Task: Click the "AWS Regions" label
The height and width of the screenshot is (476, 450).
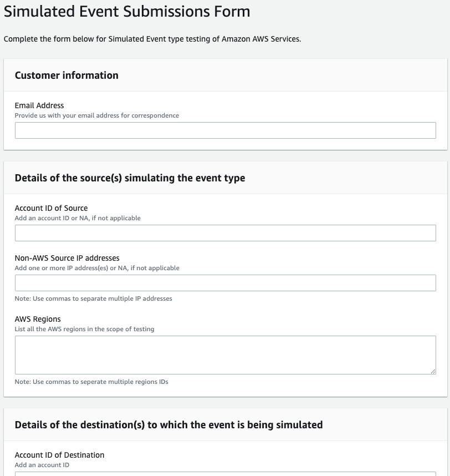Action: (x=38, y=319)
